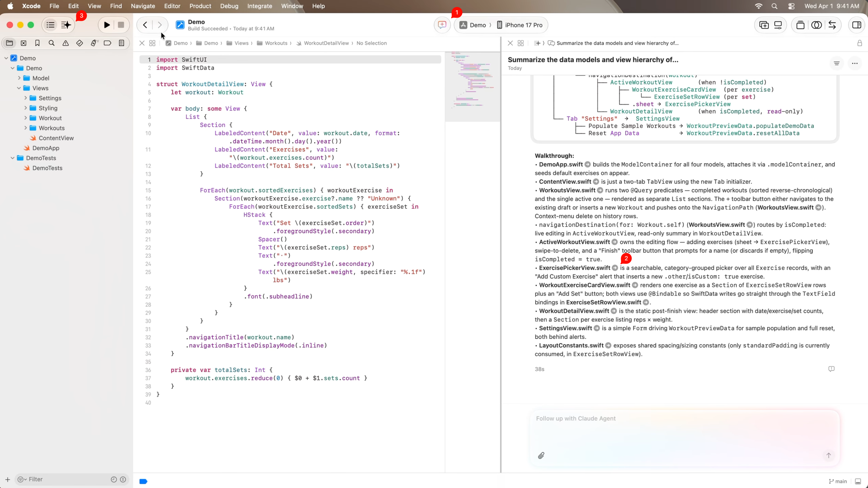Select the Project navigator folder icon
The image size is (868, 488).
tap(9, 43)
